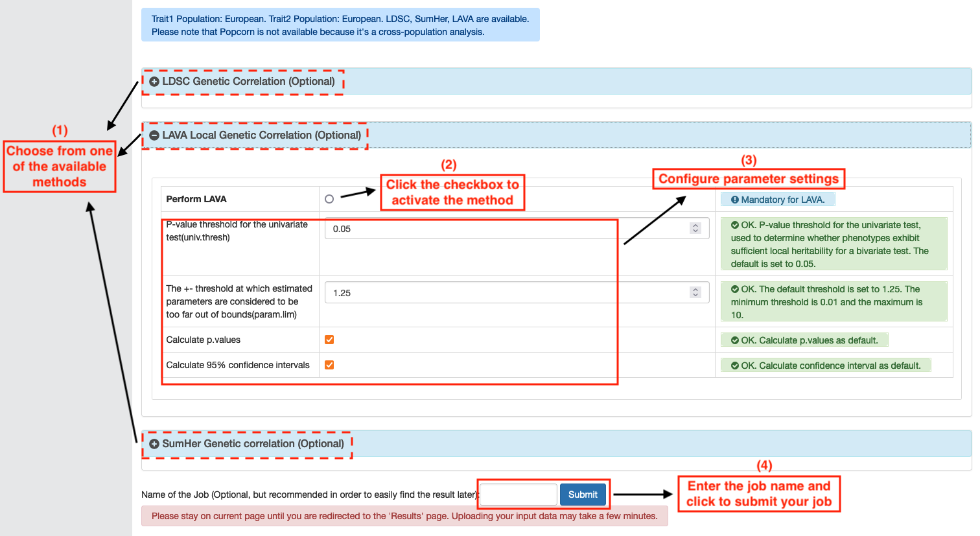
Task: Decrease param.lim value with stepper down arrow
Action: (695, 296)
